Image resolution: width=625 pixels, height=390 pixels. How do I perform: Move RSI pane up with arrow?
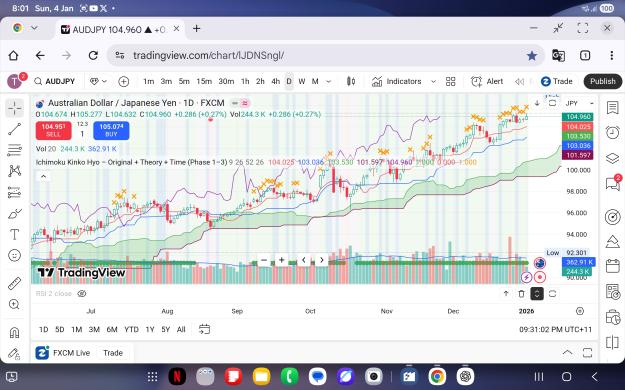506,294
